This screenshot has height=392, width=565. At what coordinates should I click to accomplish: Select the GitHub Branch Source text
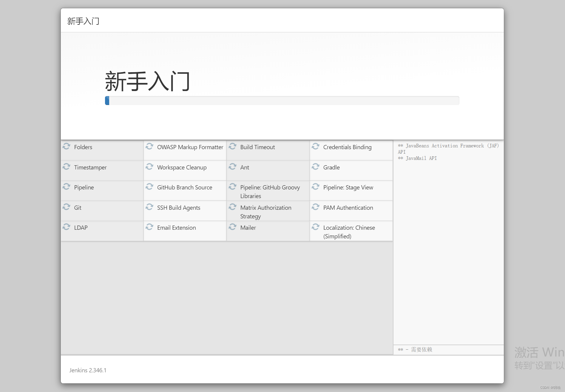click(185, 187)
